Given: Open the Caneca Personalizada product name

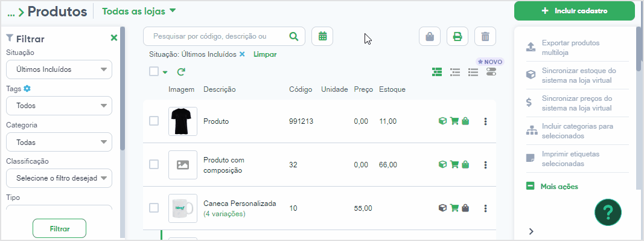Looking at the screenshot, I should click(240, 204).
